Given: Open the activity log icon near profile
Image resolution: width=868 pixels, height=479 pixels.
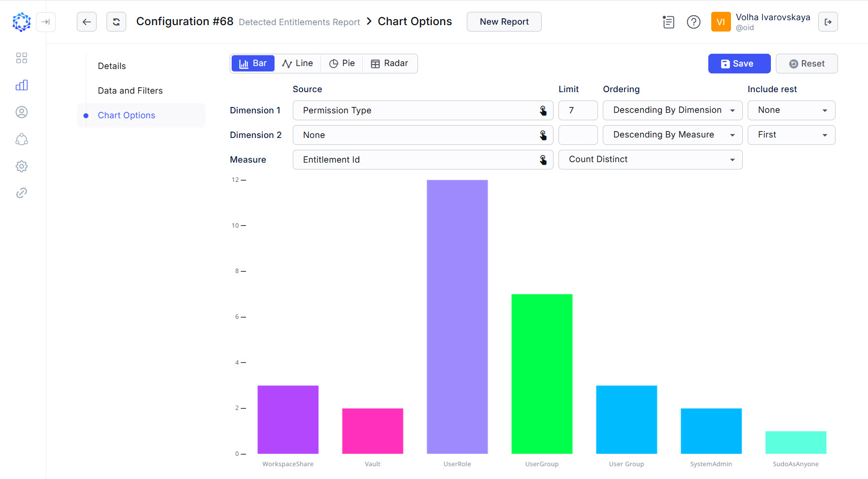Looking at the screenshot, I should pos(668,22).
